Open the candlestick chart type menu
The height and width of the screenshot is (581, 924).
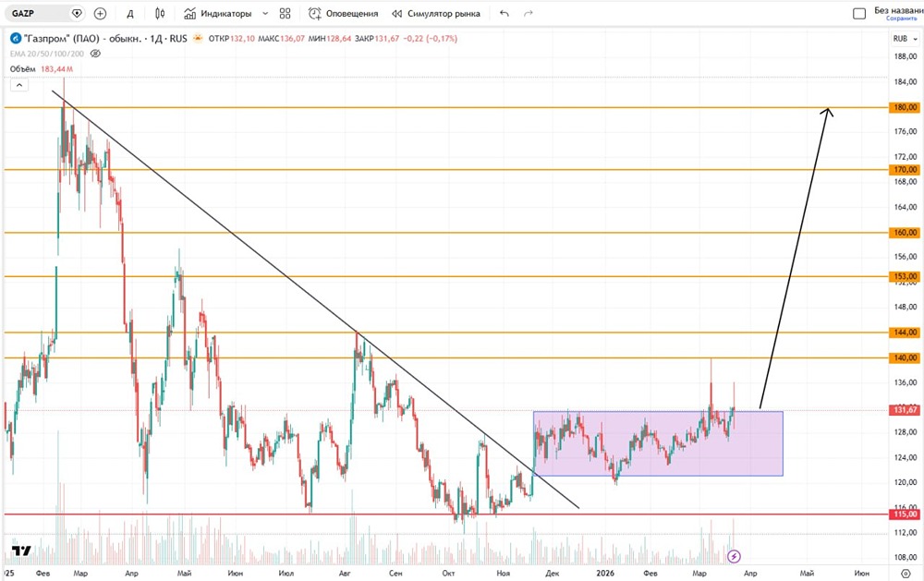click(x=160, y=13)
